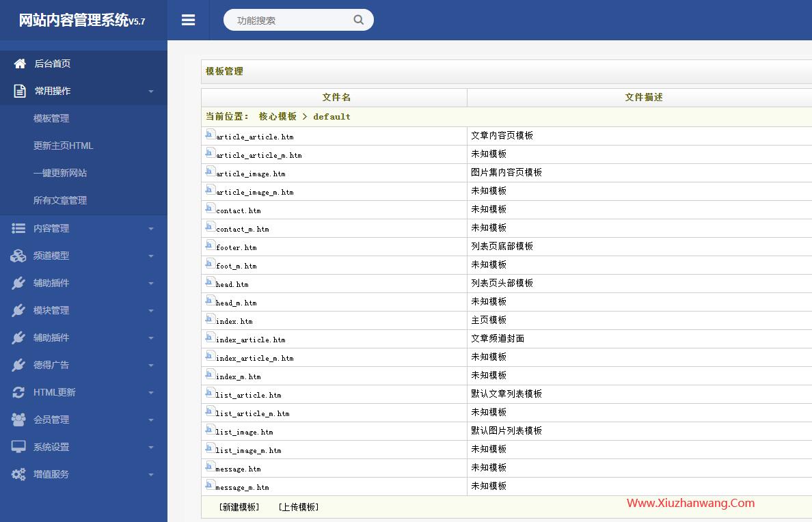
Task: Click the home icon beside 后台首页
Action: pyautogui.click(x=20, y=64)
